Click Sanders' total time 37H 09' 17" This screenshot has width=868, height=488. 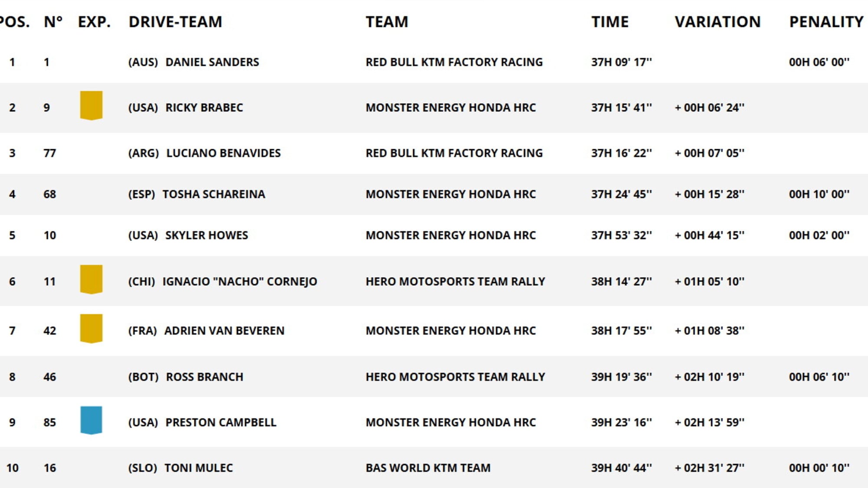[x=621, y=62]
